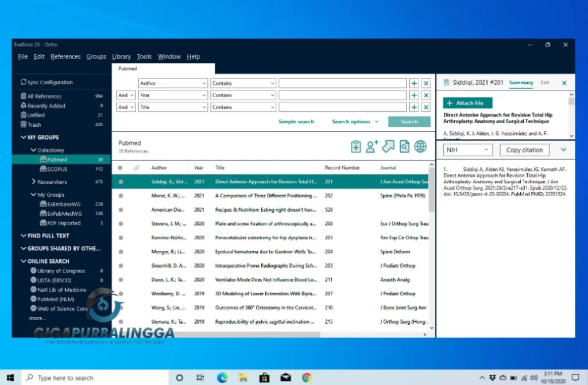
Task: Click the Copy citation button
Action: pos(524,149)
